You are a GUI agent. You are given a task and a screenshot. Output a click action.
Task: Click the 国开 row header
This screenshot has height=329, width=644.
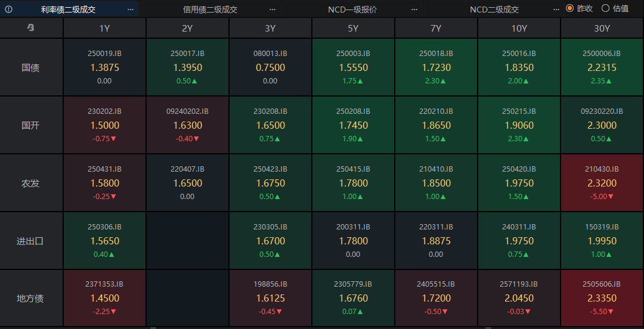(x=31, y=125)
